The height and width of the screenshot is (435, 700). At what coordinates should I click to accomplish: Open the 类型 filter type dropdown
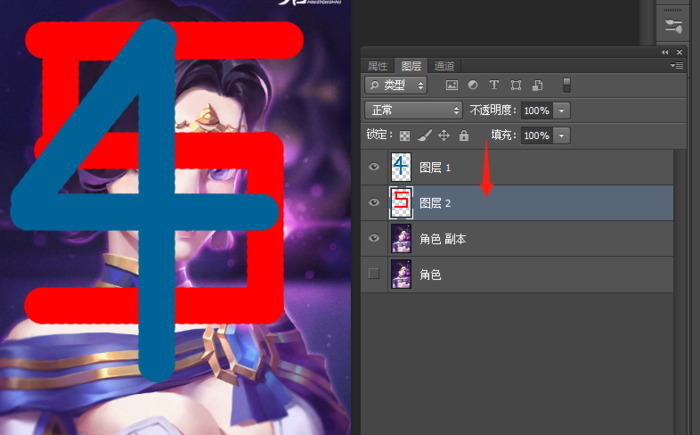pos(397,86)
